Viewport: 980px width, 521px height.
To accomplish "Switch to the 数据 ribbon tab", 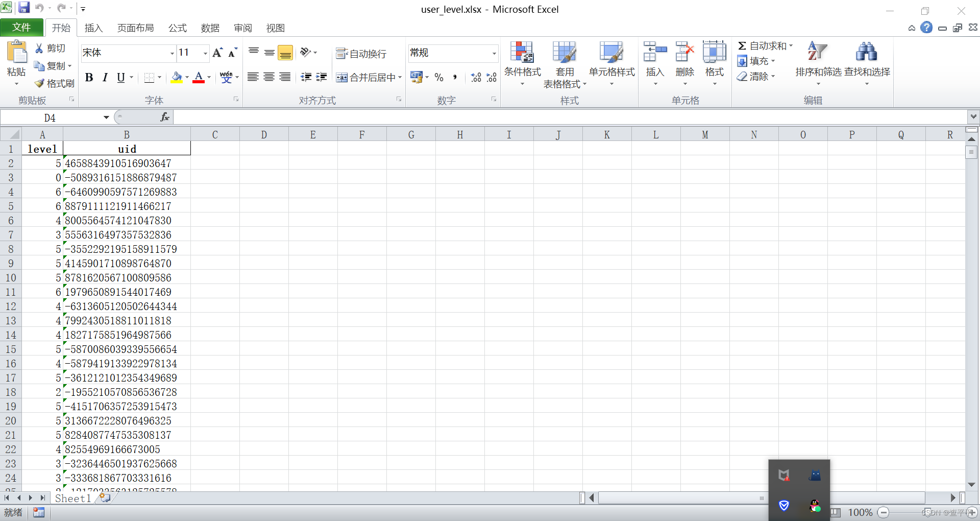I will click(x=210, y=28).
